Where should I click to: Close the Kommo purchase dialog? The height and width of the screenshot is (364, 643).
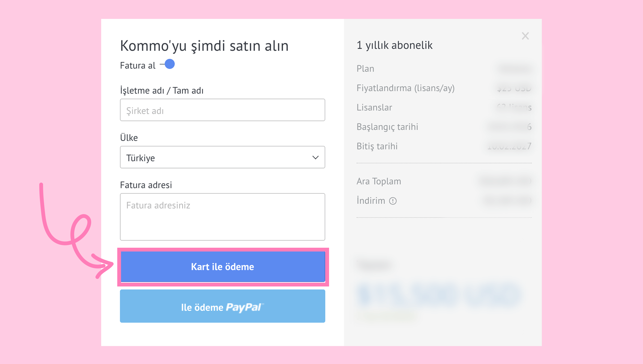(x=525, y=36)
